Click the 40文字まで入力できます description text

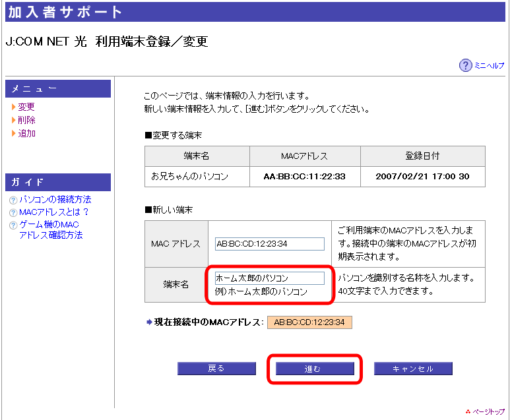coord(385,291)
